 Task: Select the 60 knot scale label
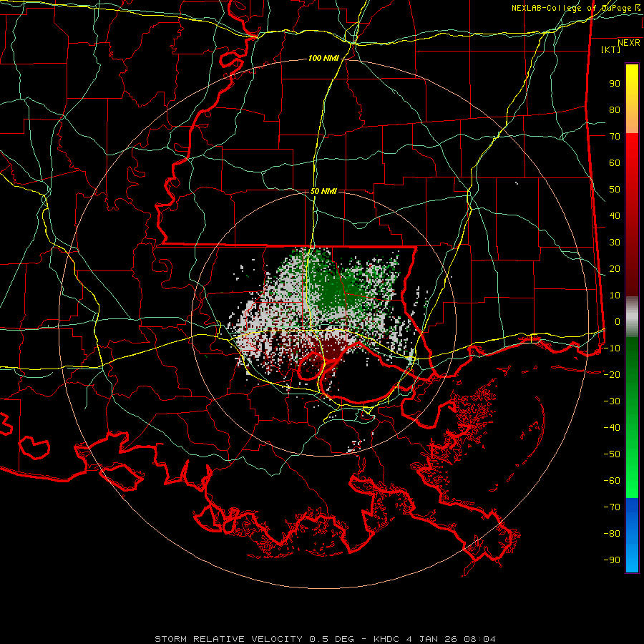[615, 163]
